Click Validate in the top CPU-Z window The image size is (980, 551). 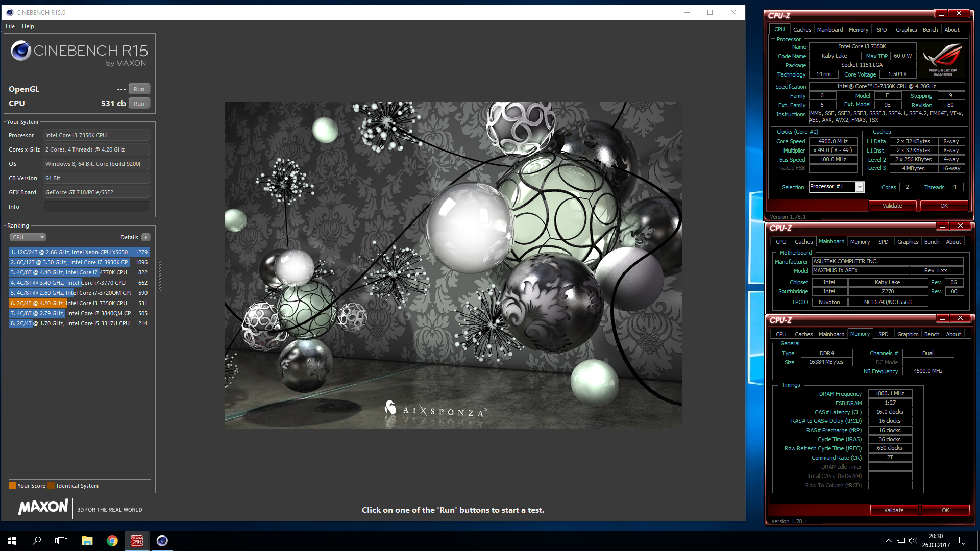[892, 206]
